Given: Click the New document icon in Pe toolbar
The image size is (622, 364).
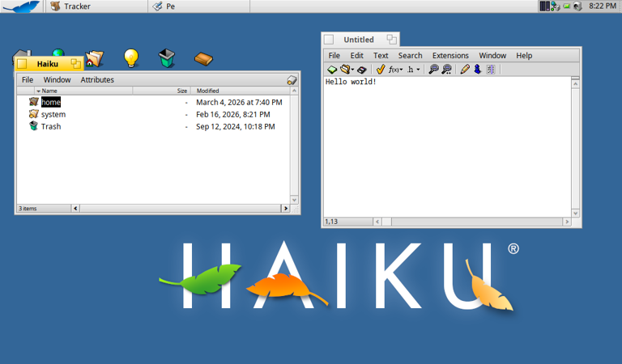Looking at the screenshot, I should [x=331, y=70].
